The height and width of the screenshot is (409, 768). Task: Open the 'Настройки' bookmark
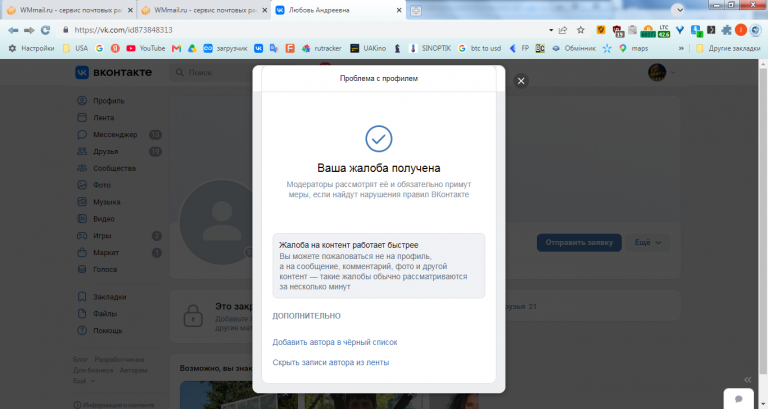pyautogui.click(x=31, y=48)
